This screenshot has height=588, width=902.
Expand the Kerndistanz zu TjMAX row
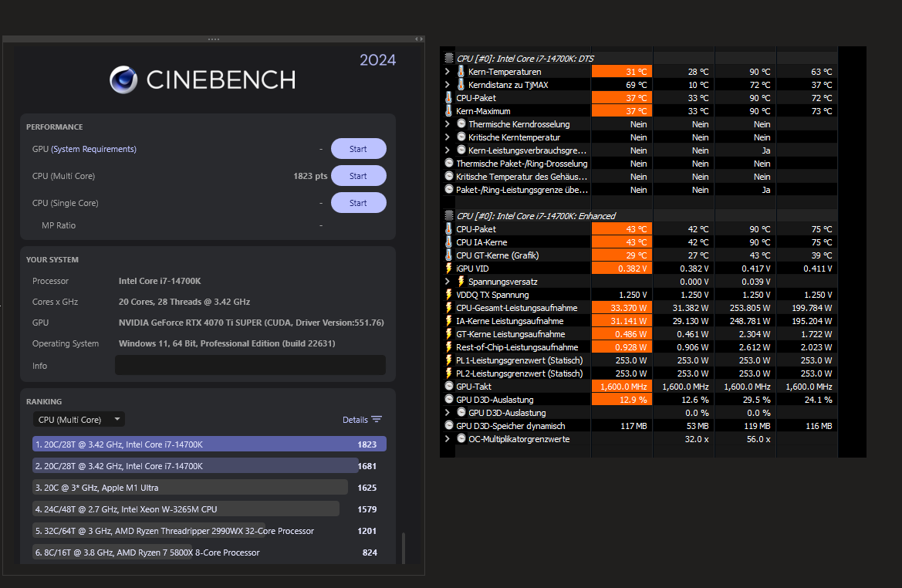coord(448,85)
